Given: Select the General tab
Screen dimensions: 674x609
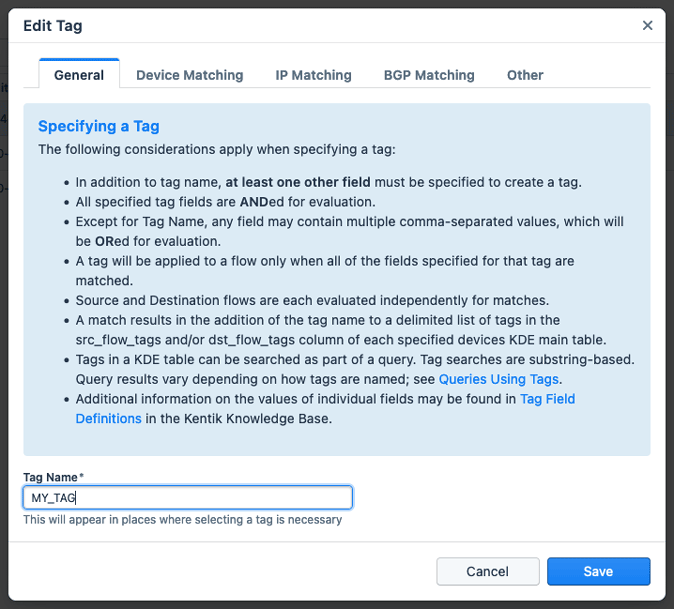Looking at the screenshot, I should tap(79, 75).
